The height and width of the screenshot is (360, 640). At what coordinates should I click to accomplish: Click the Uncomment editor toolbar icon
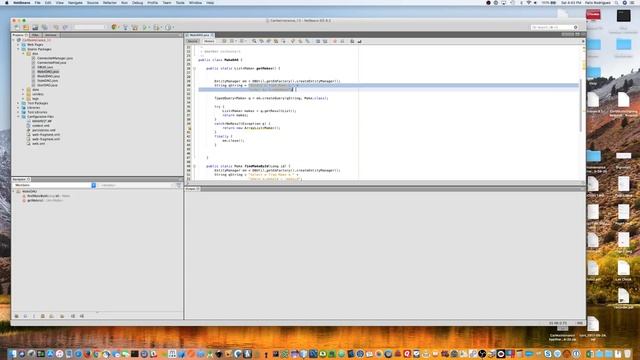[x=359, y=41]
